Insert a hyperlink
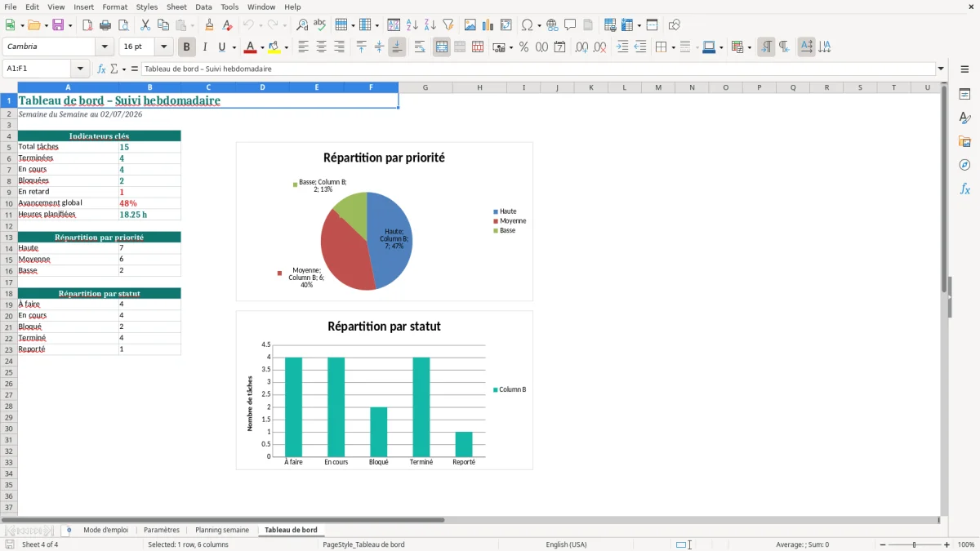Viewport: 980px width, 551px height. click(x=553, y=25)
